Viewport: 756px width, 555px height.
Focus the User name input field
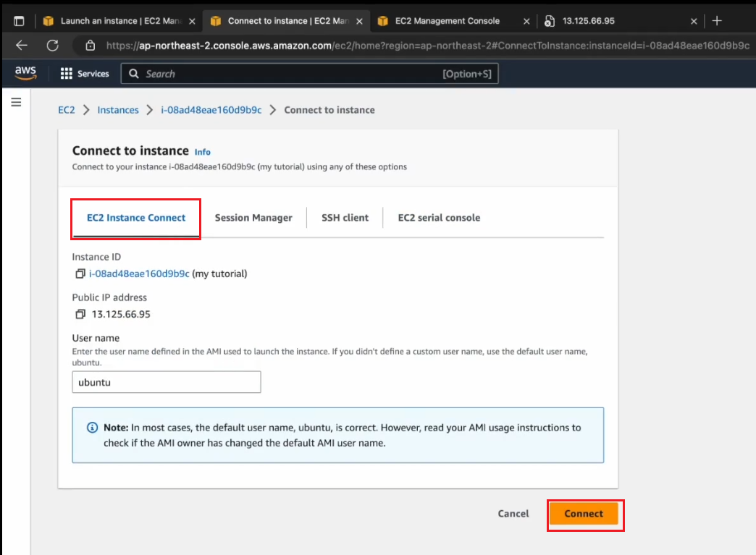(167, 382)
